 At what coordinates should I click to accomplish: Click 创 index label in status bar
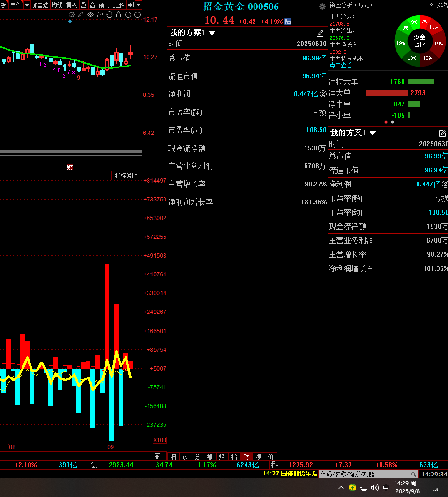(x=95, y=465)
